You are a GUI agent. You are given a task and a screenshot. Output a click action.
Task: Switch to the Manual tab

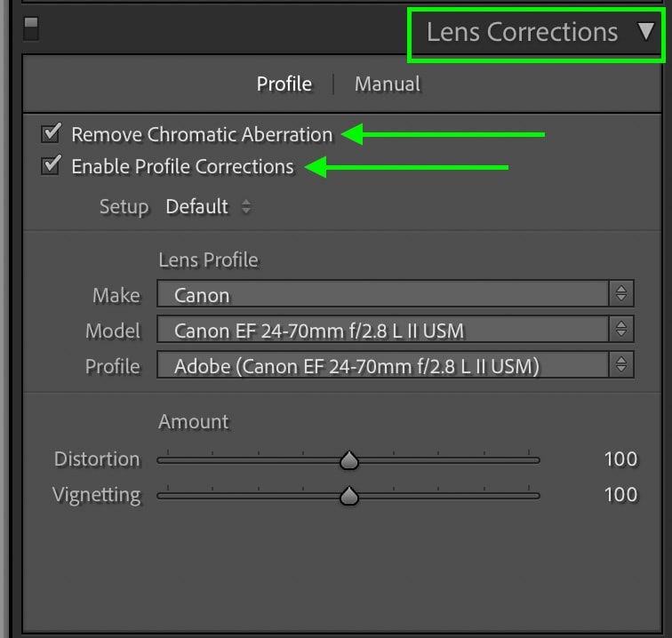tap(388, 84)
